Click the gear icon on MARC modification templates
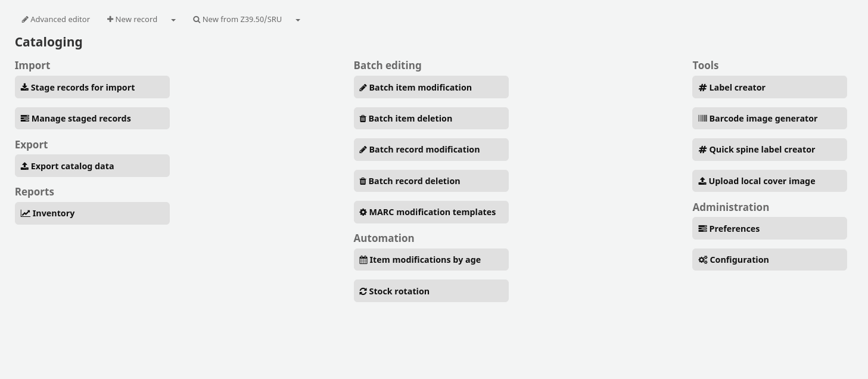This screenshot has width=868, height=379. point(363,212)
